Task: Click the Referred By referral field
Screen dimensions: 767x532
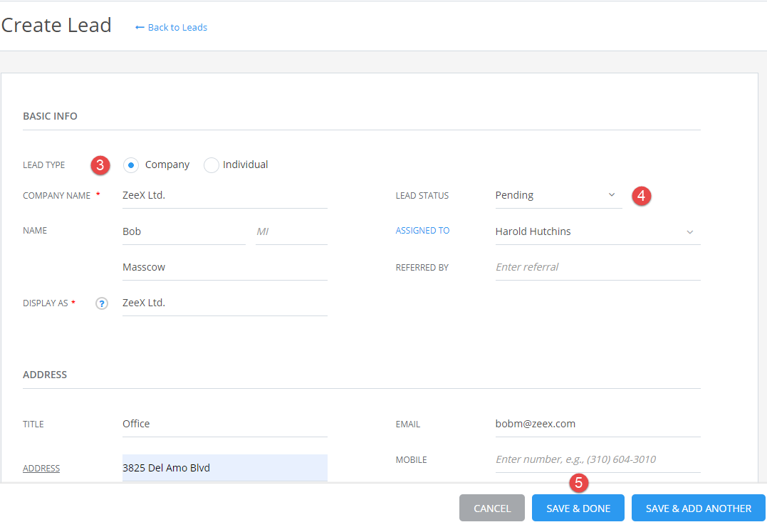Action: (598, 268)
